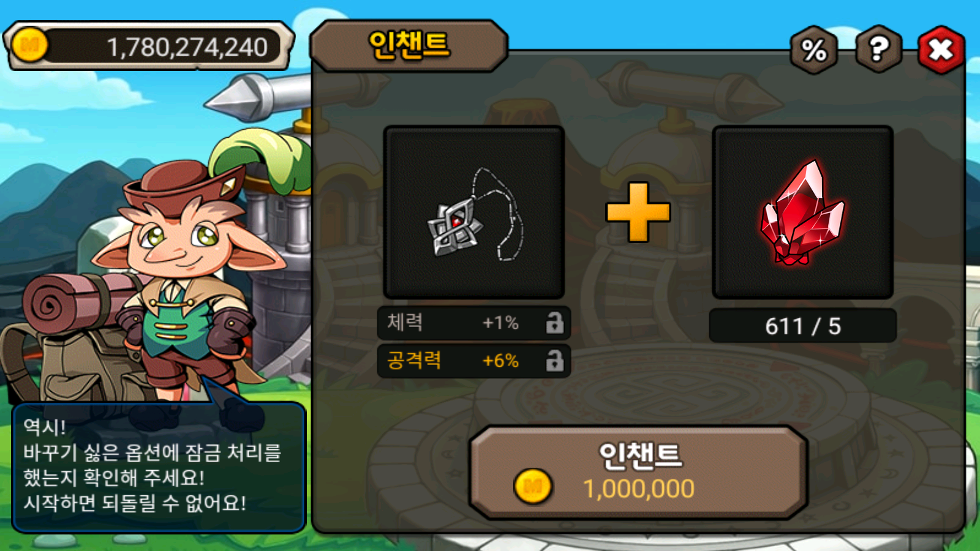Screen dimensions: 980x551
Task: Tap the gold balance 1,780,274,240 display
Action: [149, 46]
